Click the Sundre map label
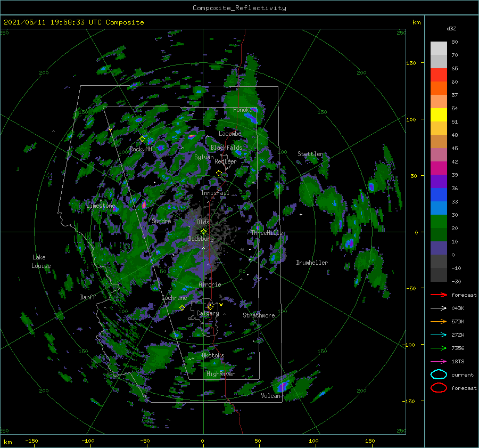The width and height of the screenshot is (479, 448). [161, 221]
